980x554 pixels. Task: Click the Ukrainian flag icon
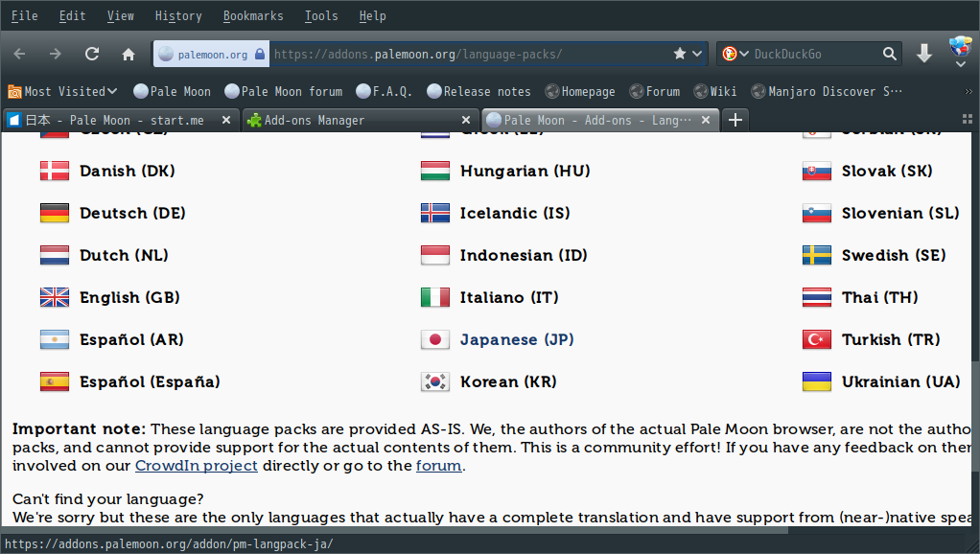point(817,381)
